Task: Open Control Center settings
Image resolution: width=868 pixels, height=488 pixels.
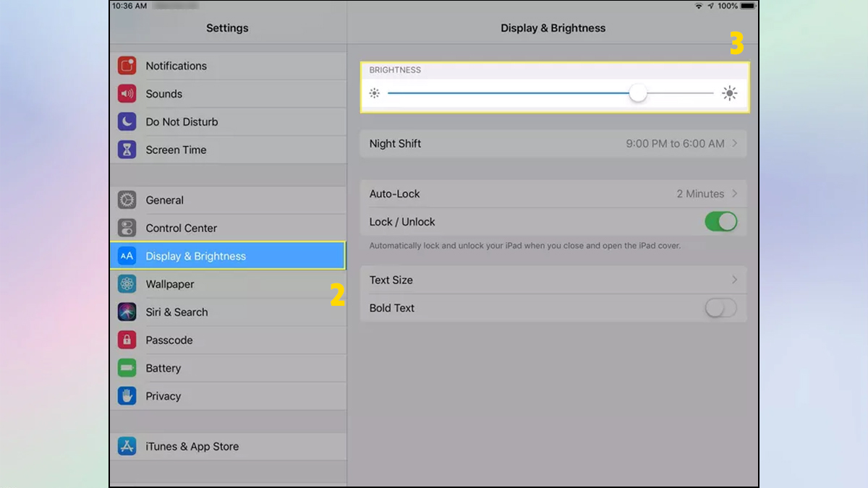Action: click(228, 228)
